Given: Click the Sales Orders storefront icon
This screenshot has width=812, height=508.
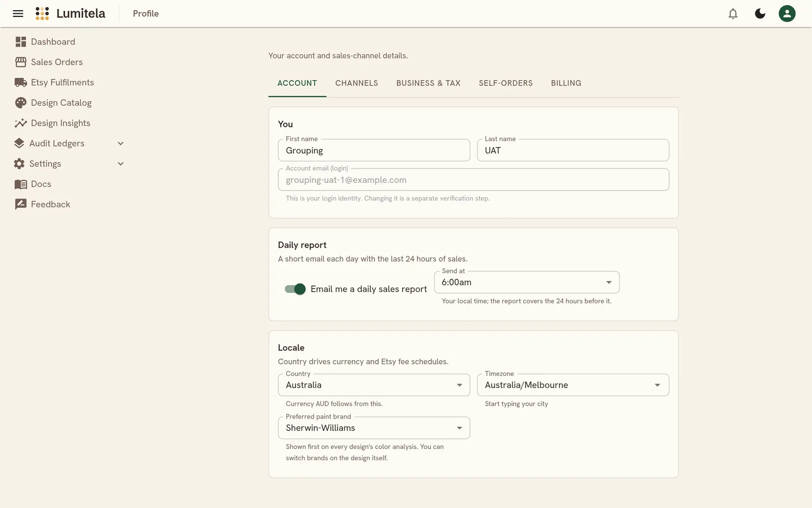Looking at the screenshot, I should pos(21,62).
